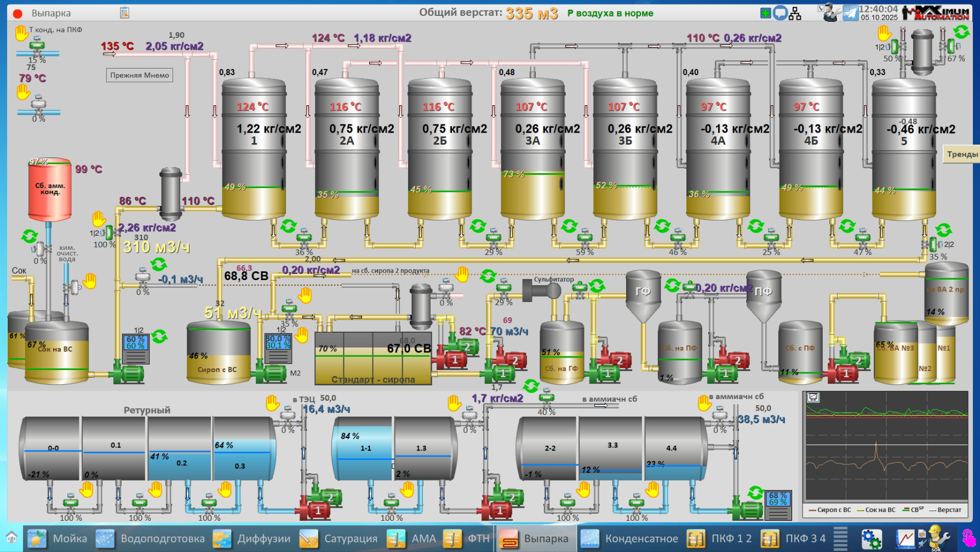Click the home icon in bottom-left corner
The image size is (980, 552).
tap(12, 537)
